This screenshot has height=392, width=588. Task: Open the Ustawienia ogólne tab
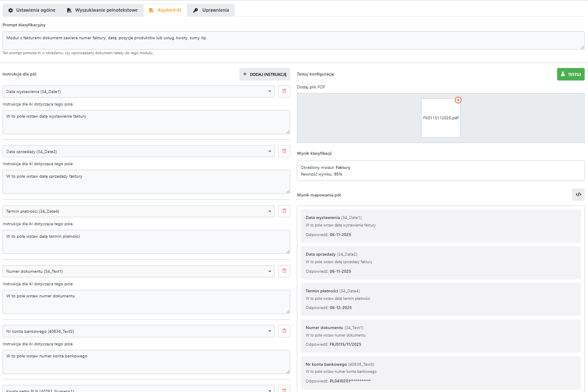(x=32, y=10)
